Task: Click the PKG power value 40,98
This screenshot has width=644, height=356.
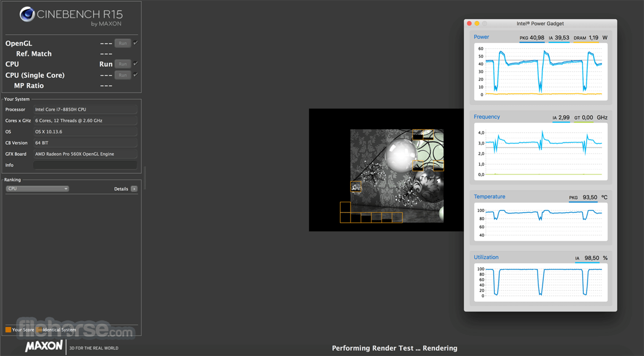Action: [x=537, y=38]
